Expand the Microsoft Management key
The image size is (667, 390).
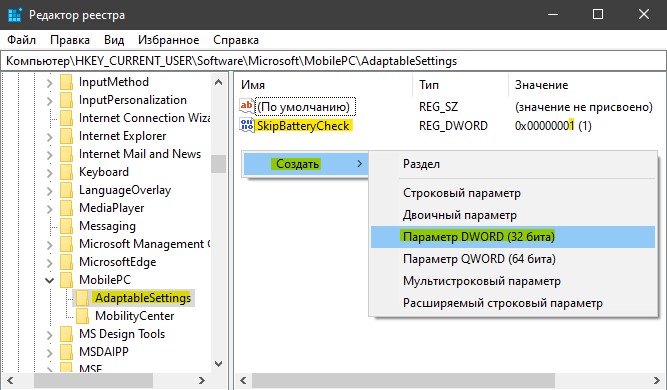[50, 245]
